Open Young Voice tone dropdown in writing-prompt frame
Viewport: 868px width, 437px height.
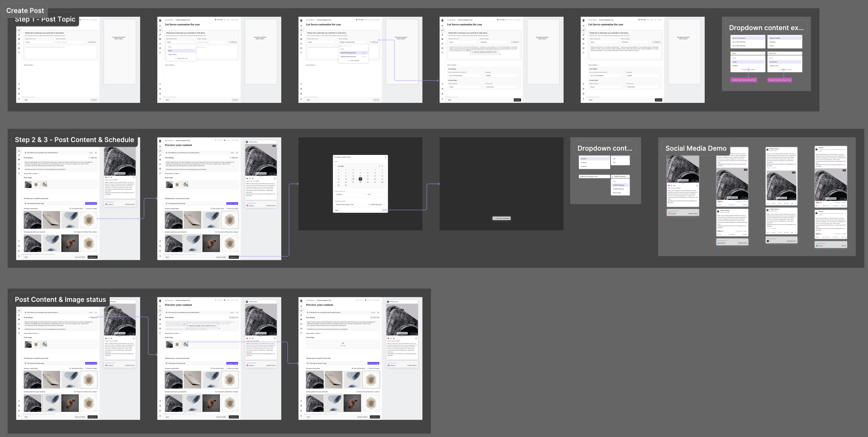[x=502, y=87]
